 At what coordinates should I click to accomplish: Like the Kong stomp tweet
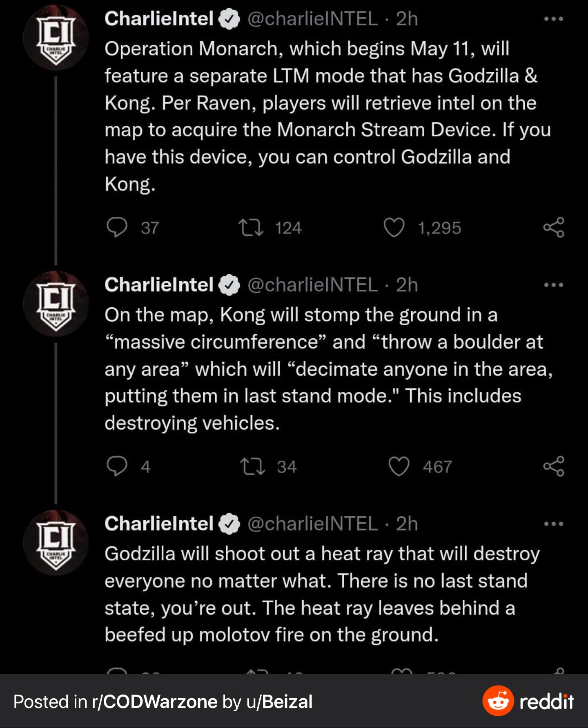point(399,466)
